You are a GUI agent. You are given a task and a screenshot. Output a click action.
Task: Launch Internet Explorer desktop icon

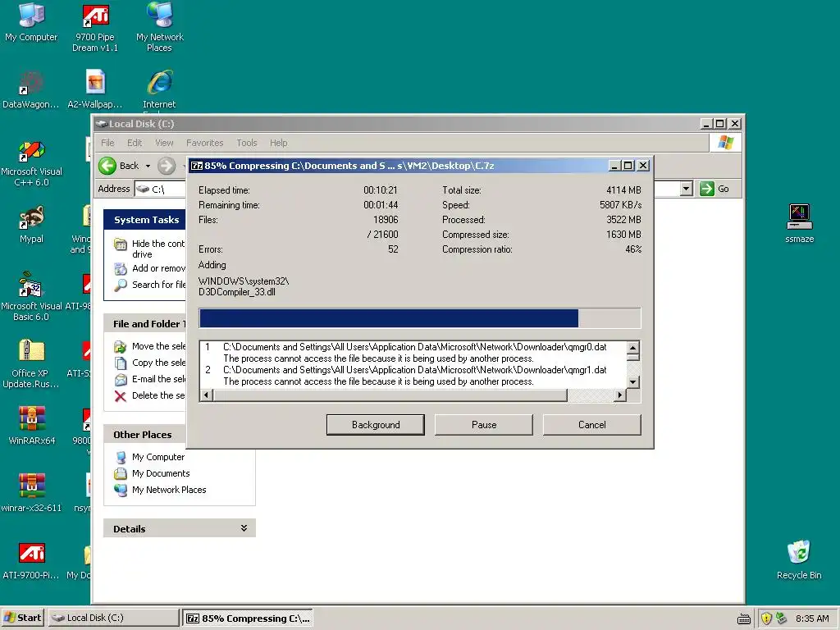point(160,90)
